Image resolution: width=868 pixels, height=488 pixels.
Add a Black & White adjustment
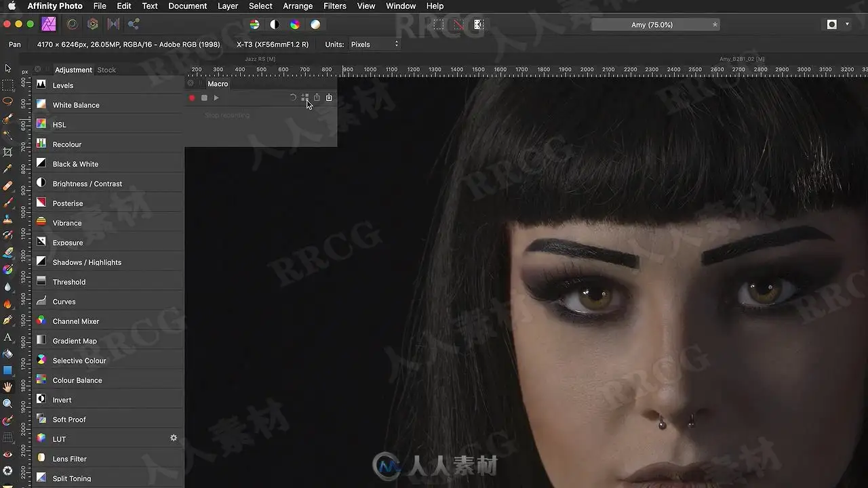pos(108,164)
